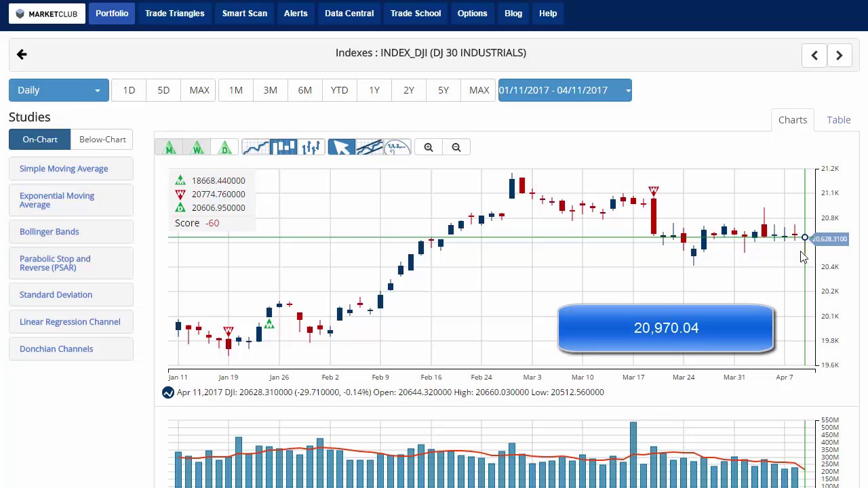Add Donchian Channels study

point(71,349)
